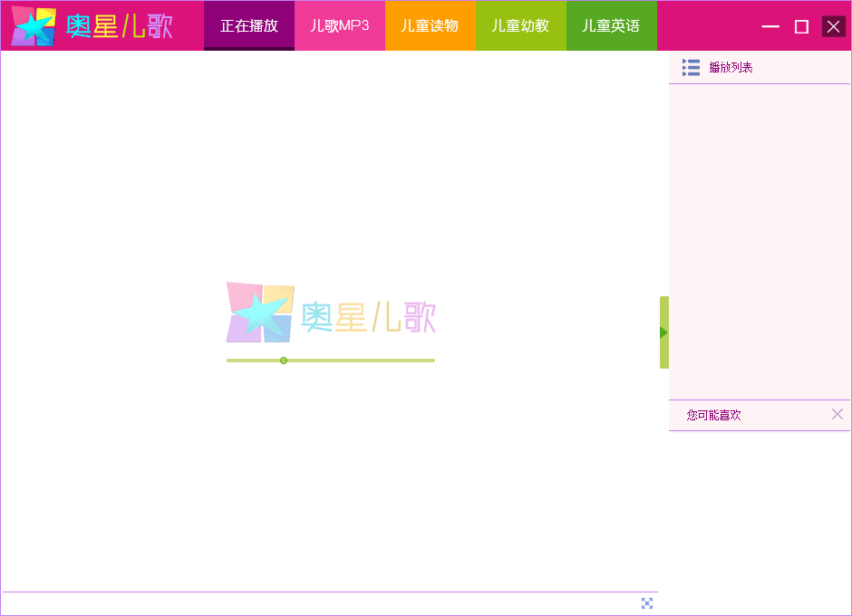The width and height of the screenshot is (852, 616).
Task: Enter fullscreen with the expand icon
Action: (x=647, y=603)
